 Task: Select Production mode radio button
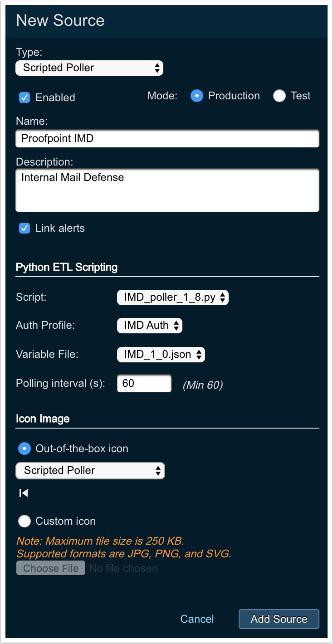click(x=196, y=96)
